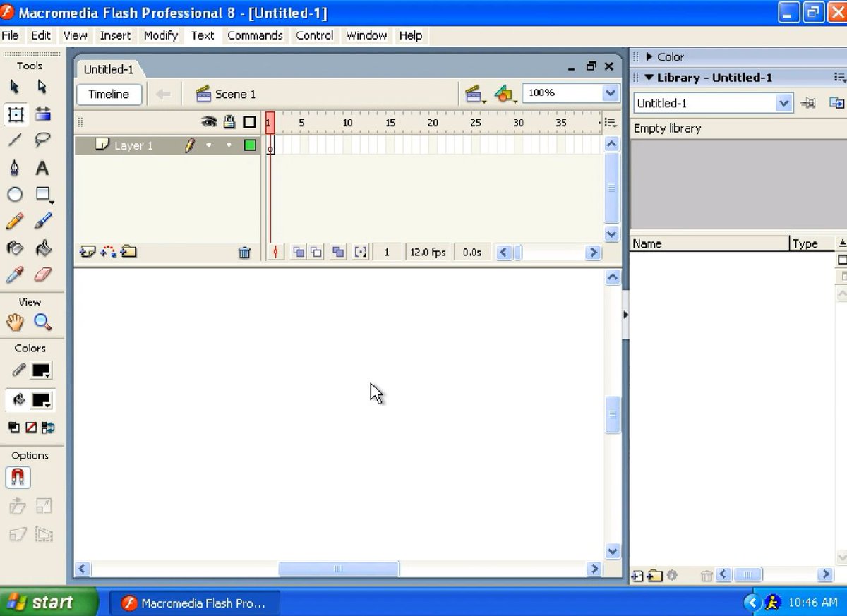847x616 pixels.
Task: Switch to the Untitled-1 document tab
Action: (x=109, y=69)
